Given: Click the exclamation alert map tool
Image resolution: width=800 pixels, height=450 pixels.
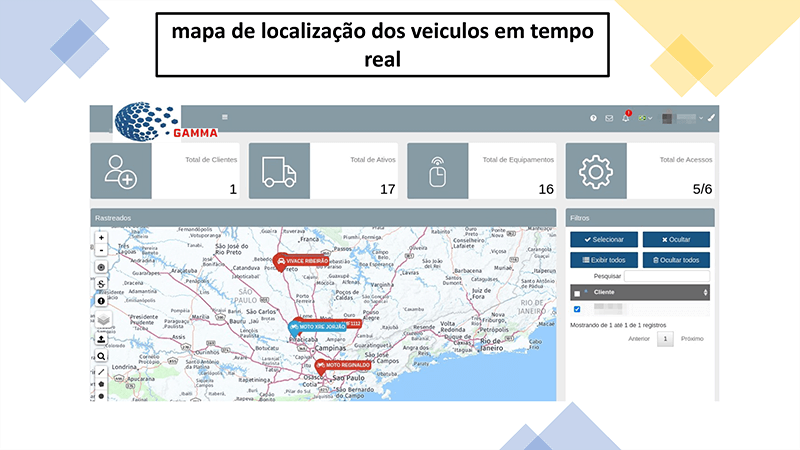Looking at the screenshot, I should pyautogui.click(x=101, y=301).
